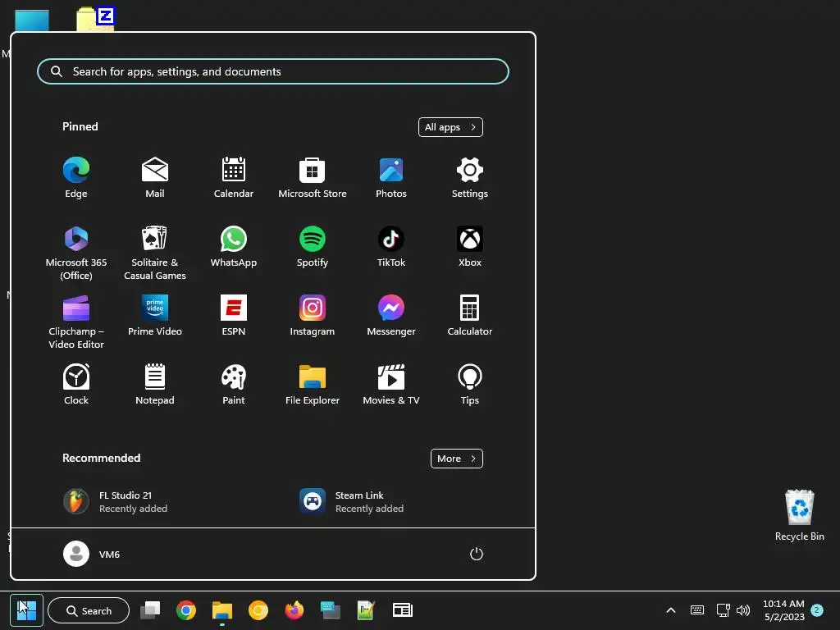Launch the Photos app

pos(391,178)
